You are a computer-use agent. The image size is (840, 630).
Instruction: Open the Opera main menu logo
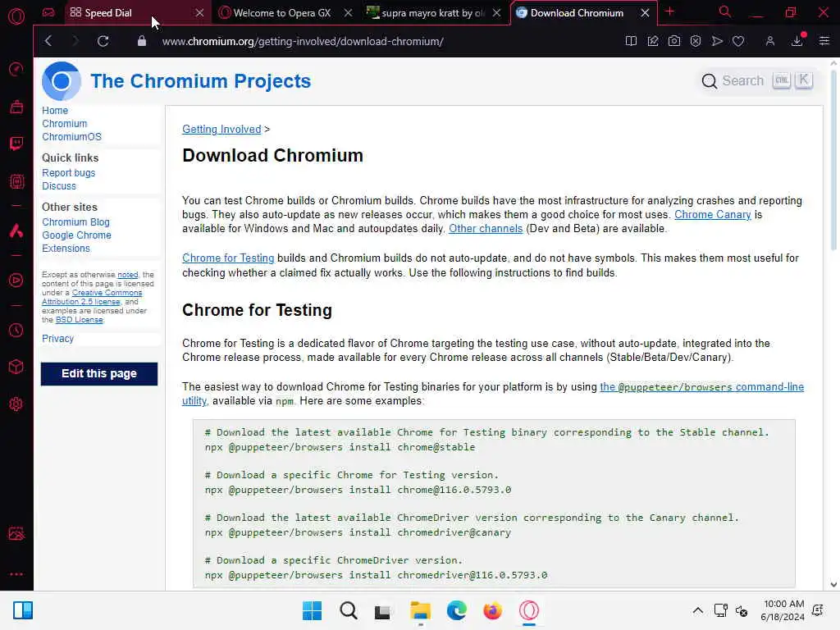pos(16,16)
